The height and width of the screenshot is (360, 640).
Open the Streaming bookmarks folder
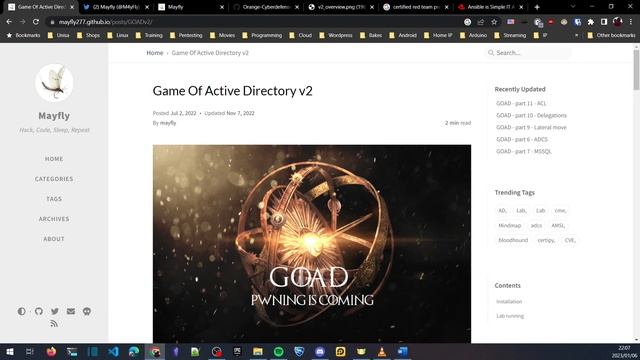[x=510, y=36]
